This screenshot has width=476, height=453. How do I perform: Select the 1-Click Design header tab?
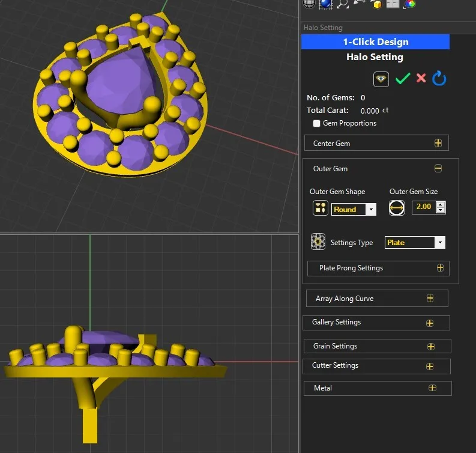375,42
